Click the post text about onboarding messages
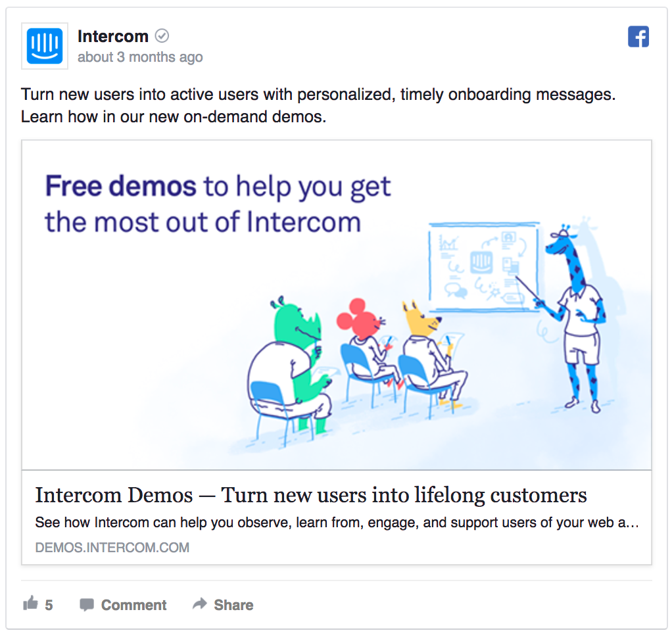The height and width of the screenshot is (639, 672). [318, 105]
